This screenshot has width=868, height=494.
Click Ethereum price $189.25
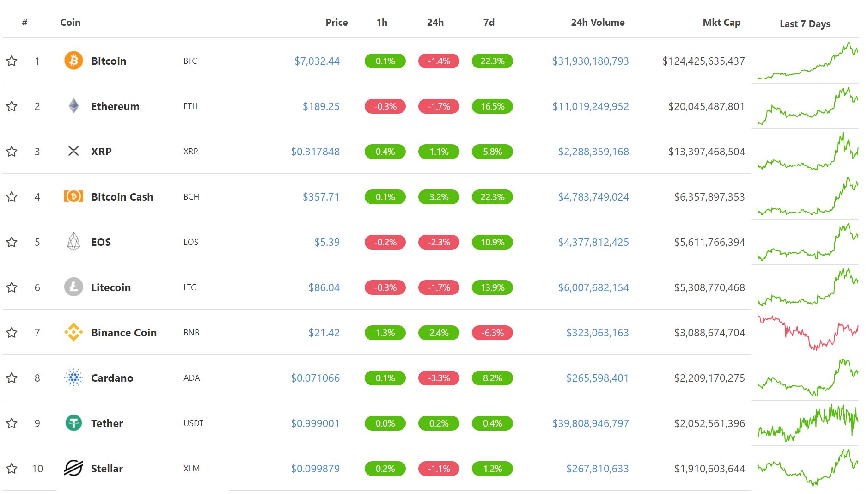pos(321,106)
